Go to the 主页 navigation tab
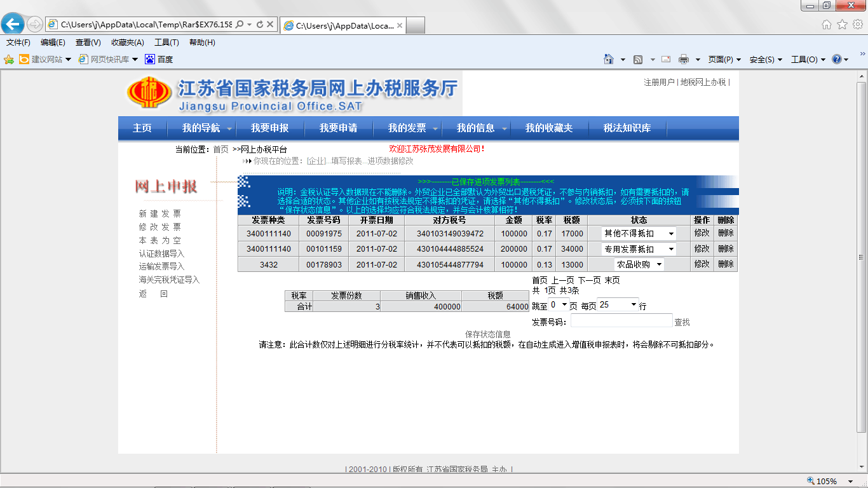868x488 pixels. [142, 128]
